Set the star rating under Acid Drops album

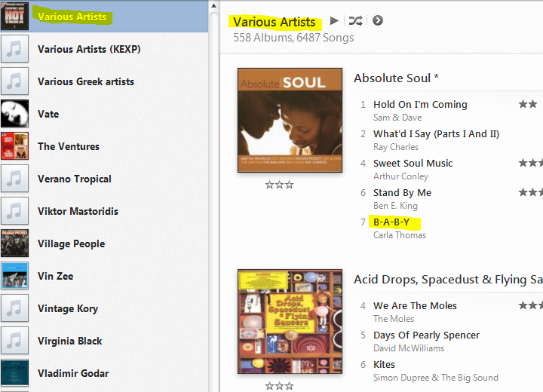pos(279,386)
